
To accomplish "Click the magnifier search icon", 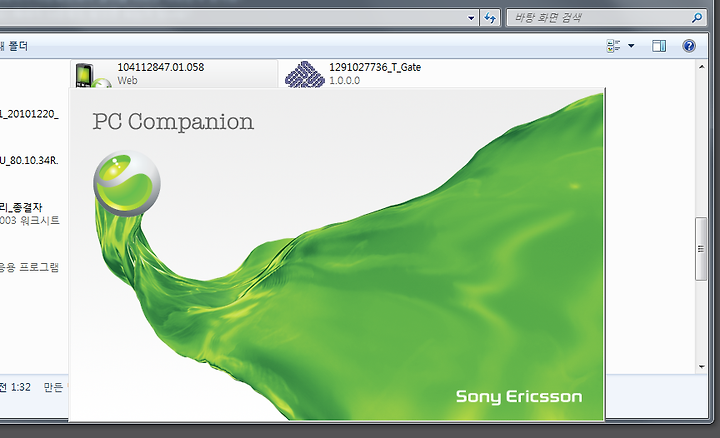I will click(697, 18).
